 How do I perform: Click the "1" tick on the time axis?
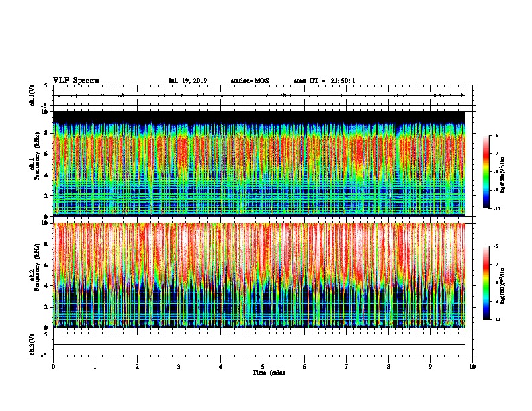[95, 366]
